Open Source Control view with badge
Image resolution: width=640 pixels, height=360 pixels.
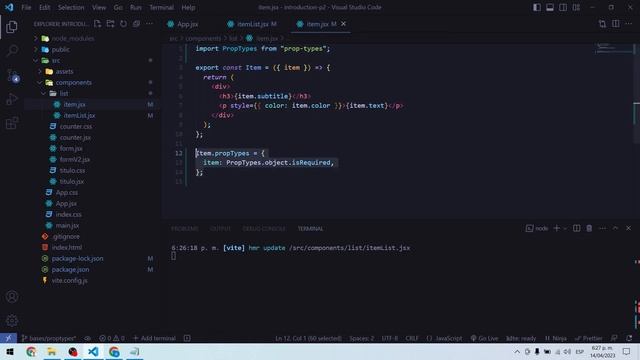click(x=12, y=76)
